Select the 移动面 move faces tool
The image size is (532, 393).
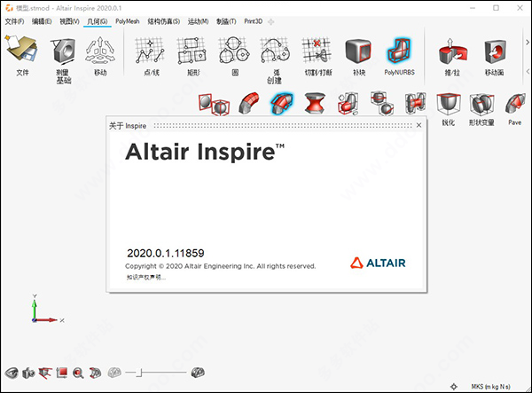495,51
